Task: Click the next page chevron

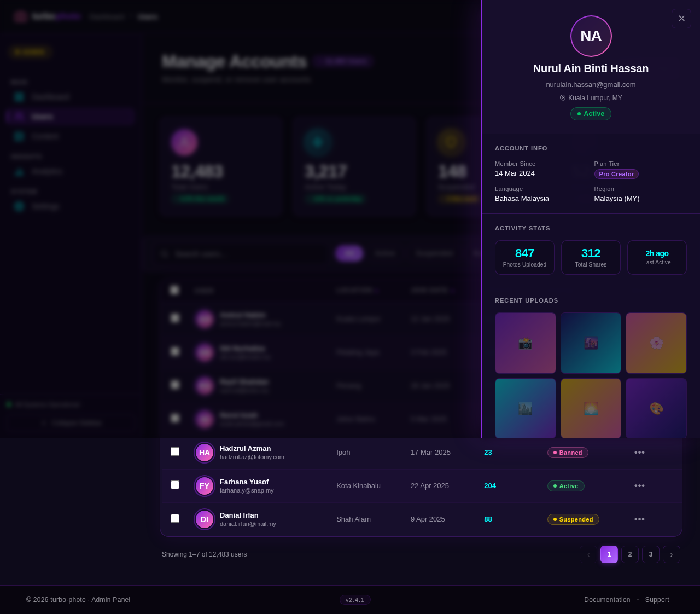Action: (x=672, y=554)
